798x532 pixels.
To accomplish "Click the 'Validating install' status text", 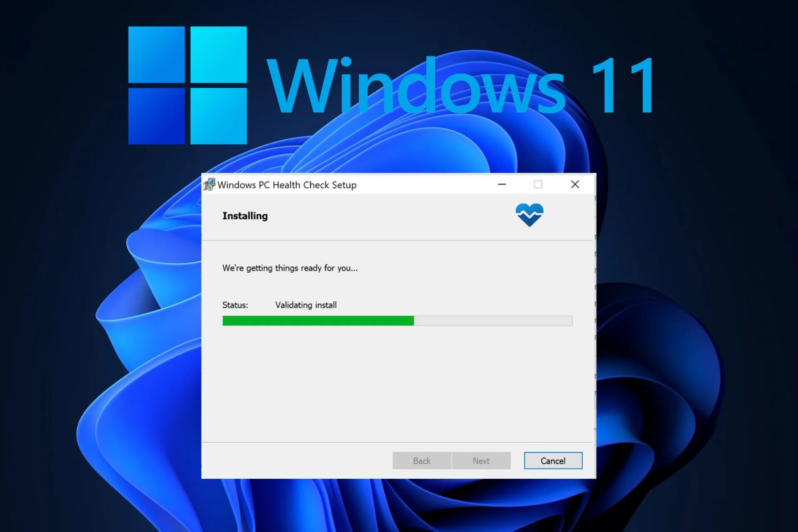I will pyautogui.click(x=306, y=305).
